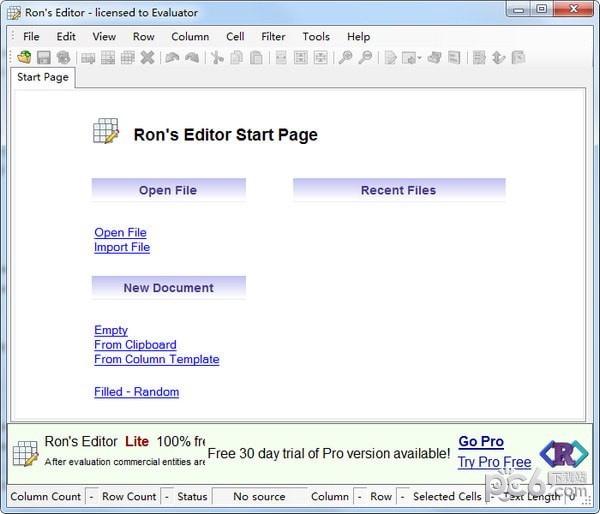Click the Recent Files section header
This screenshot has height=514, width=600.
(x=399, y=190)
